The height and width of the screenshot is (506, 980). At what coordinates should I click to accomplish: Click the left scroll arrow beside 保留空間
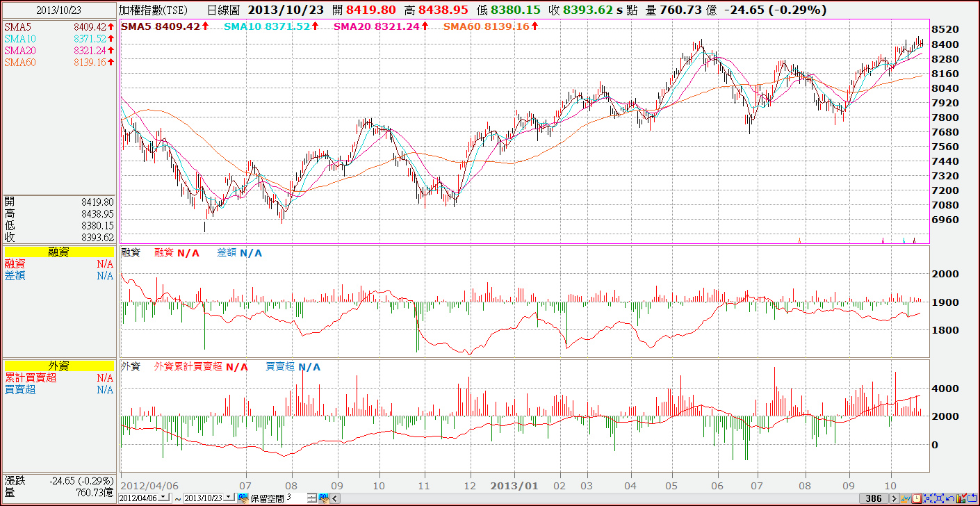(x=335, y=498)
